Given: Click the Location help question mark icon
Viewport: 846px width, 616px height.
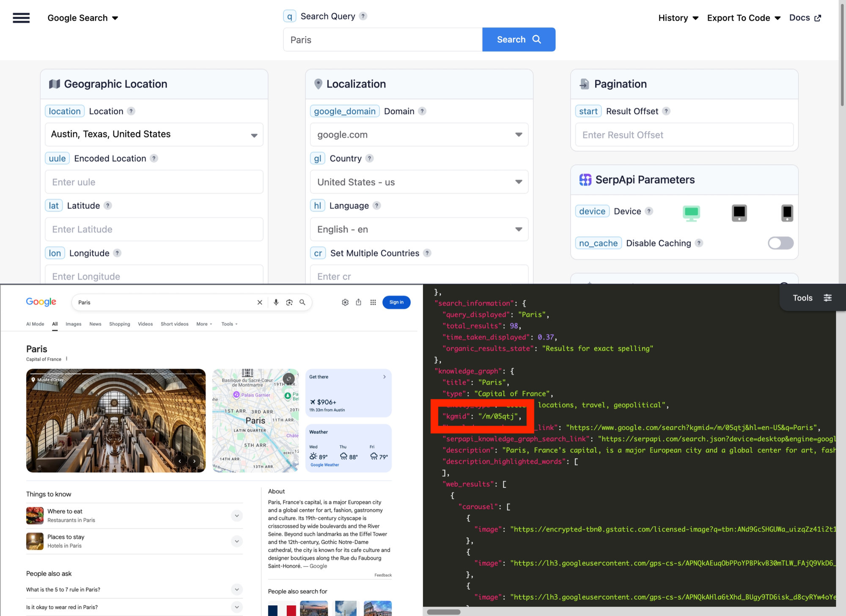Looking at the screenshot, I should click(131, 111).
